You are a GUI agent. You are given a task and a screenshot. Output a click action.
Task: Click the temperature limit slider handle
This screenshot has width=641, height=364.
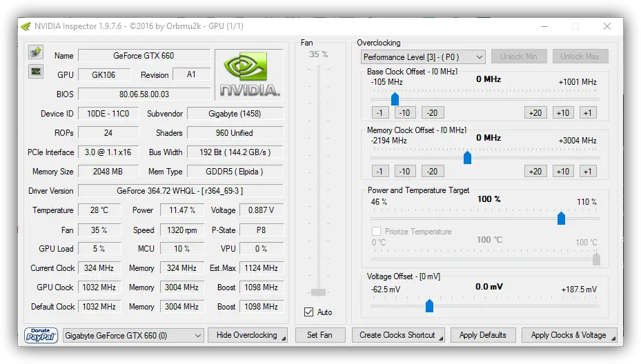596,259
